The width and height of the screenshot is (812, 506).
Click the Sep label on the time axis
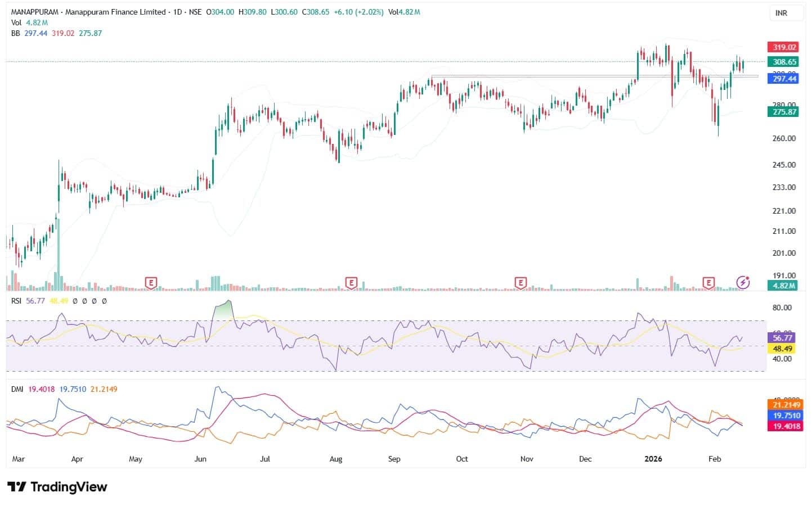(x=394, y=459)
